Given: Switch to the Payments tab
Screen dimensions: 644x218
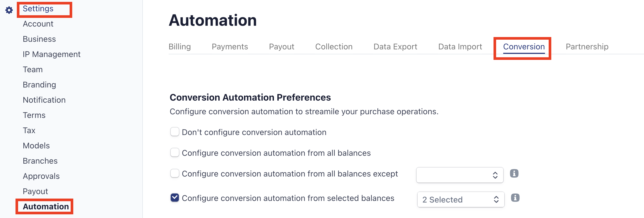Looking at the screenshot, I should 230,46.
